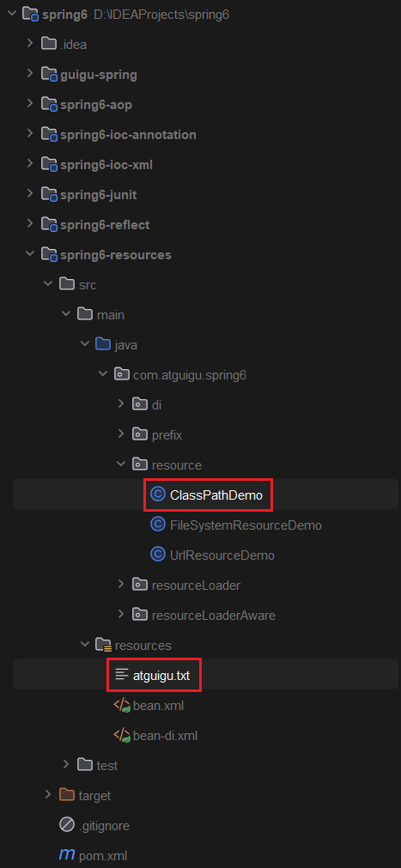Collapse the spring6-resources module

(30, 255)
